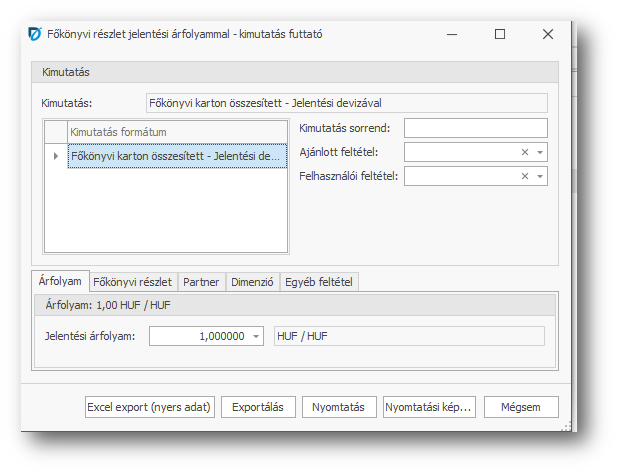The width and height of the screenshot is (619, 474).
Task: Close the kimutatás futtató window
Action: tap(548, 34)
